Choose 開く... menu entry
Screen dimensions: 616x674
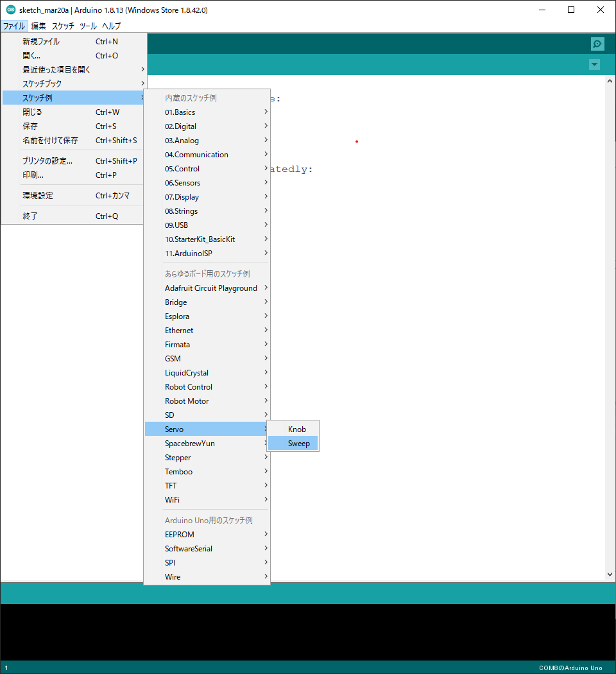[74, 55]
